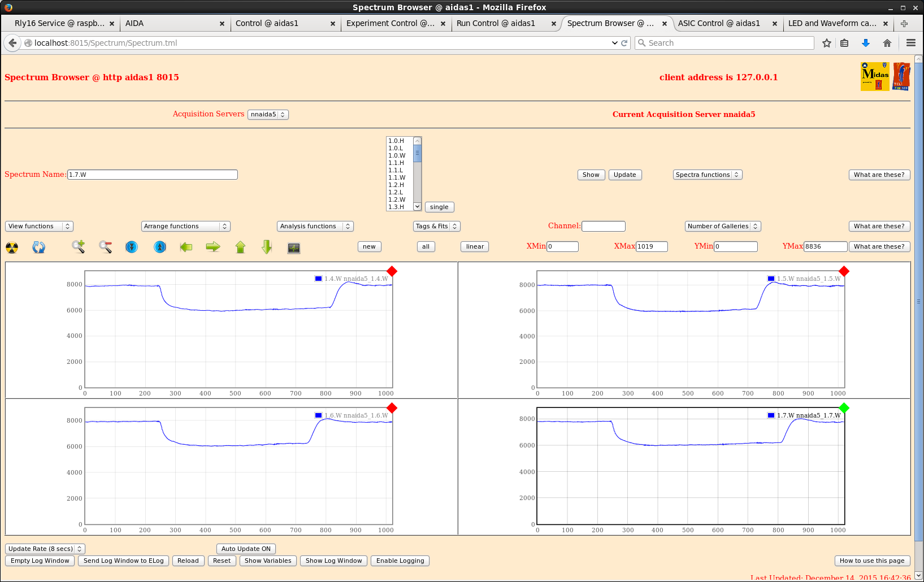Click the spectrum list scrollbar thumb
Screen dimensions: 924x582
coord(418,153)
